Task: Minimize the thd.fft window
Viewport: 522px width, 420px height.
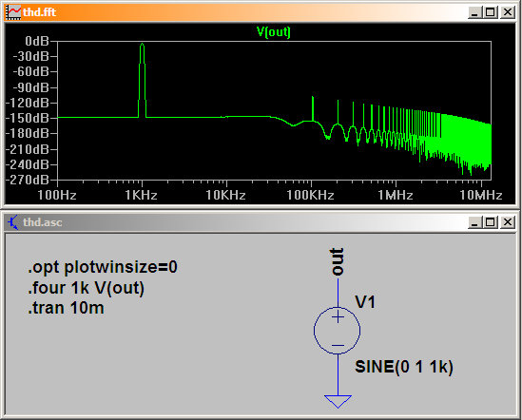Action: 474,12
